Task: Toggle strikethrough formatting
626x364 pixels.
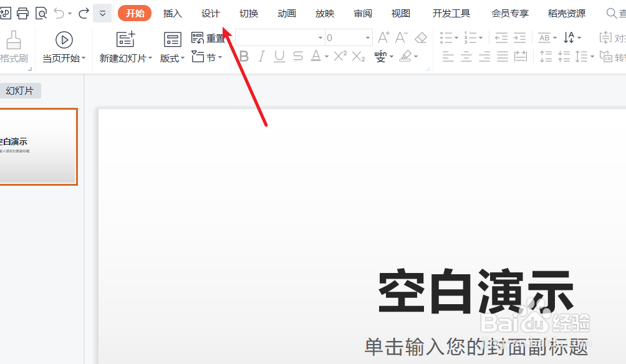Action: point(298,56)
